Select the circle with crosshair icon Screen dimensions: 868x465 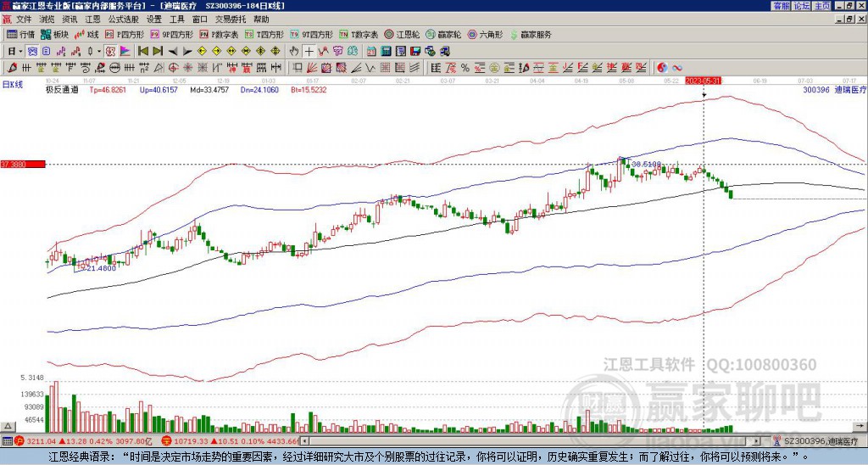point(173,68)
